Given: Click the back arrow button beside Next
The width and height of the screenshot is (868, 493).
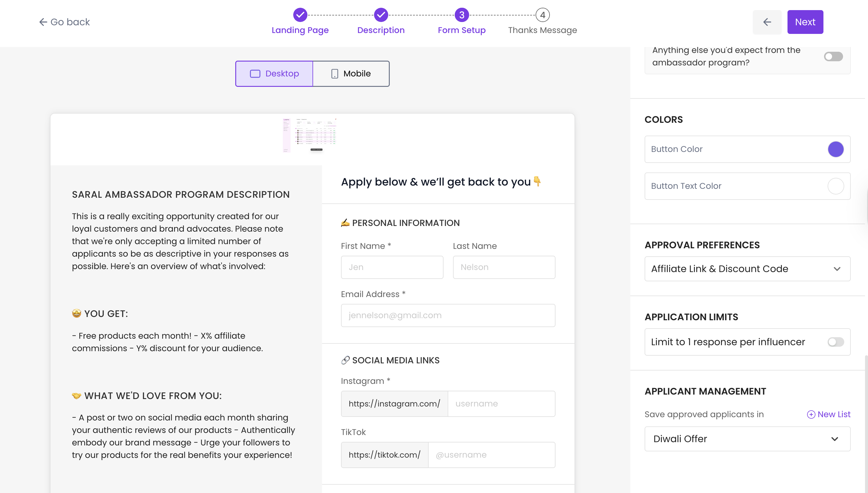Looking at the screenshot, I should pyautogui.click(x=767, y=22).
